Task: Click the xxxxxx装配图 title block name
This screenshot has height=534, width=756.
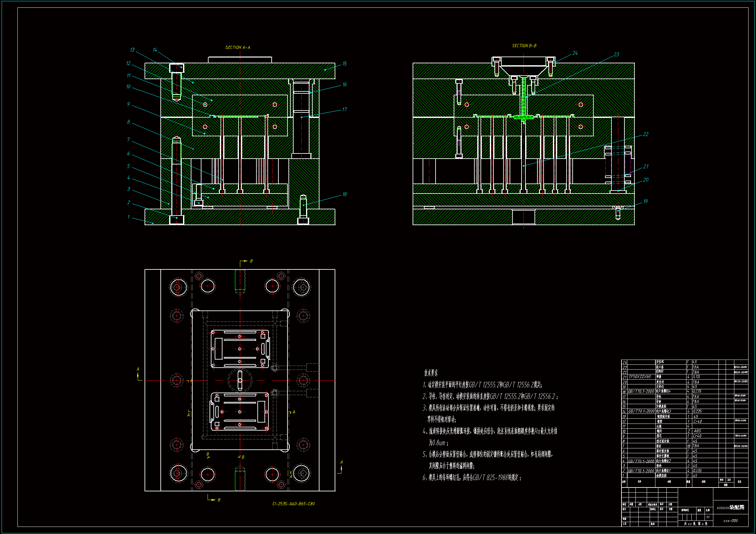Action: (x=730, y=508)
